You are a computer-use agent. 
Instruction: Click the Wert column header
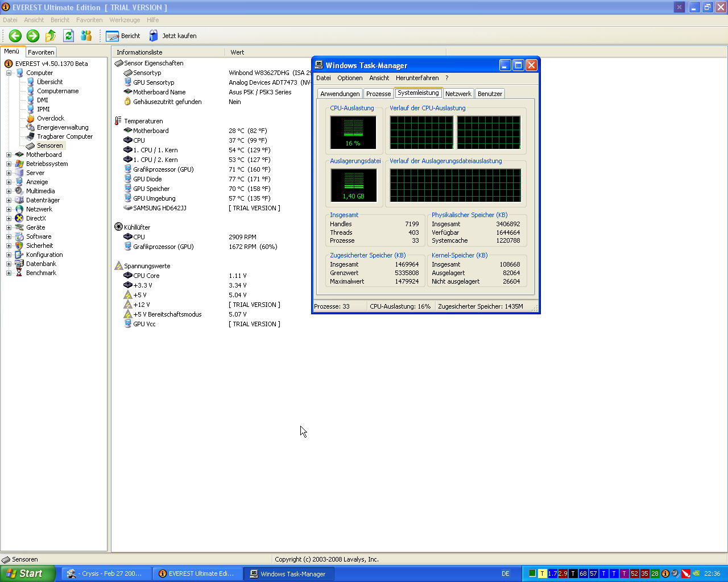[x=336, y=52]
